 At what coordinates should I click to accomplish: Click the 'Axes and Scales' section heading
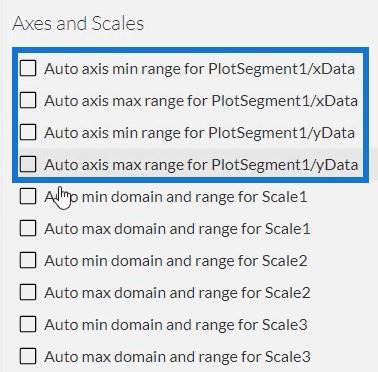pos(78,24)
